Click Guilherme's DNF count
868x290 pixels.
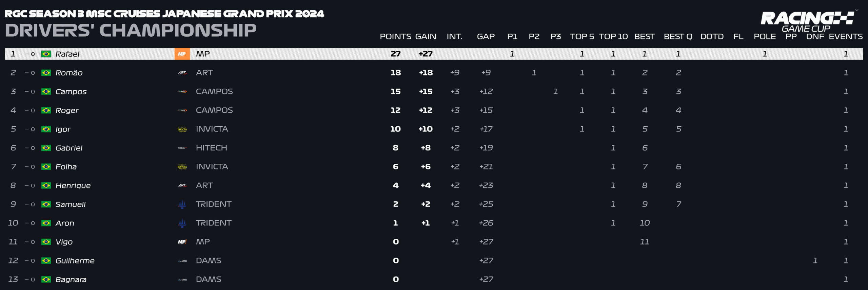pyautogui.click(x=815, y=260)
